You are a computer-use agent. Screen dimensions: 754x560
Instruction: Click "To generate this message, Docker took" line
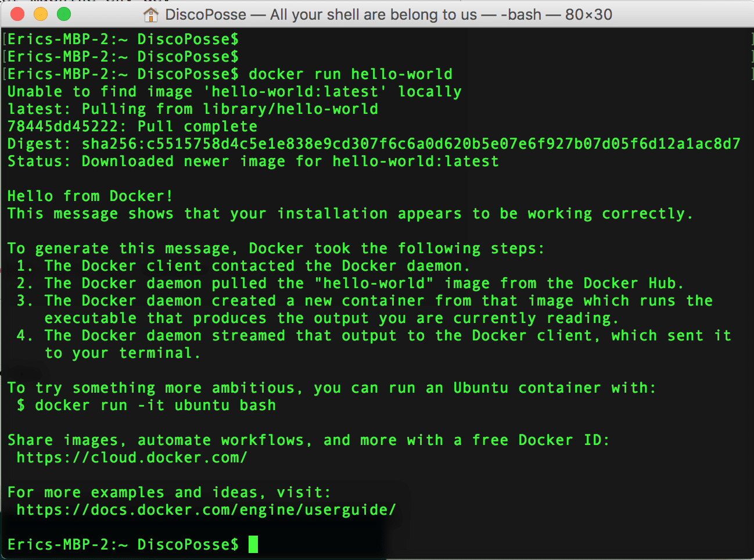coord(276,249)
